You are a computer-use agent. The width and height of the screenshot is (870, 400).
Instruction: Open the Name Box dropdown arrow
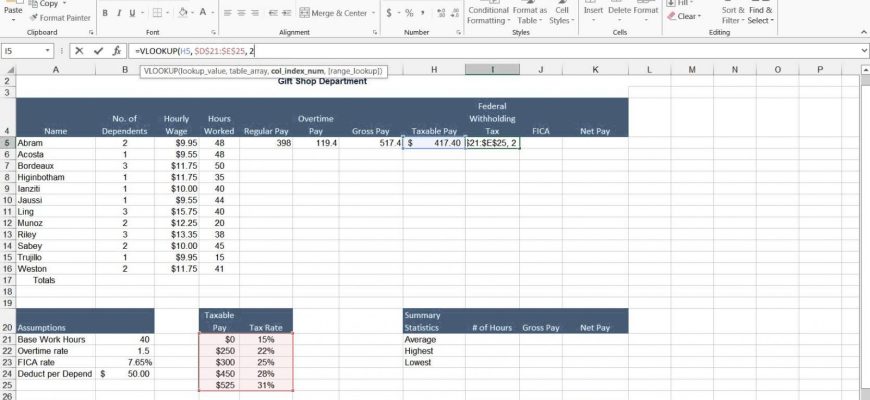coord(48,51)
